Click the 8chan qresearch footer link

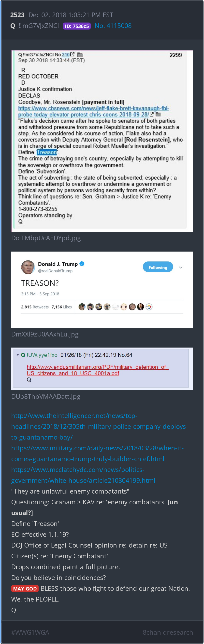pos(168,632)
